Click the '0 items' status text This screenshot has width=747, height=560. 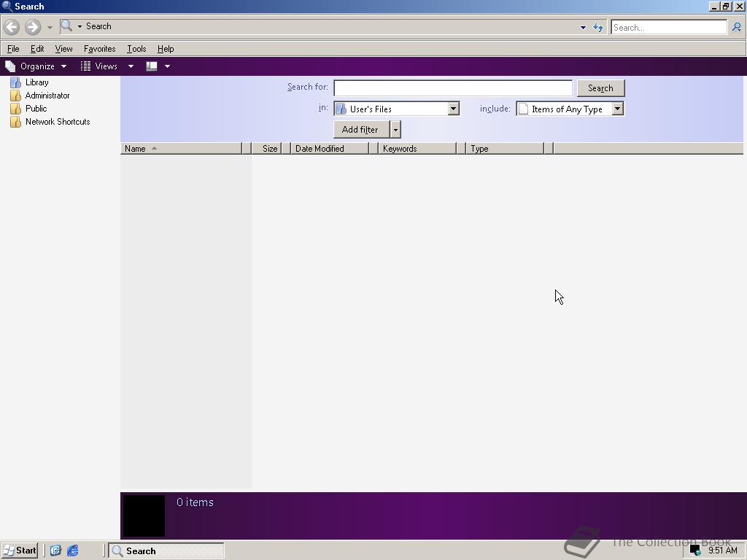click(x=195, y=502)
